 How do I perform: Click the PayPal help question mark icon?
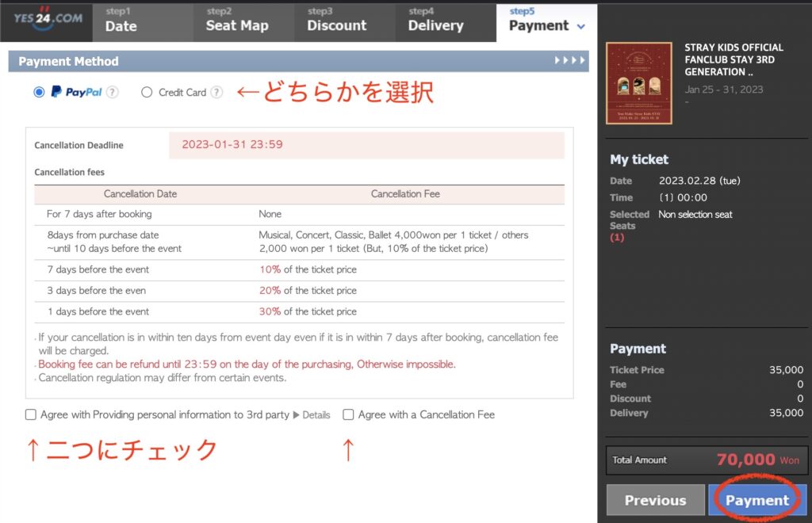click(113, 92)
